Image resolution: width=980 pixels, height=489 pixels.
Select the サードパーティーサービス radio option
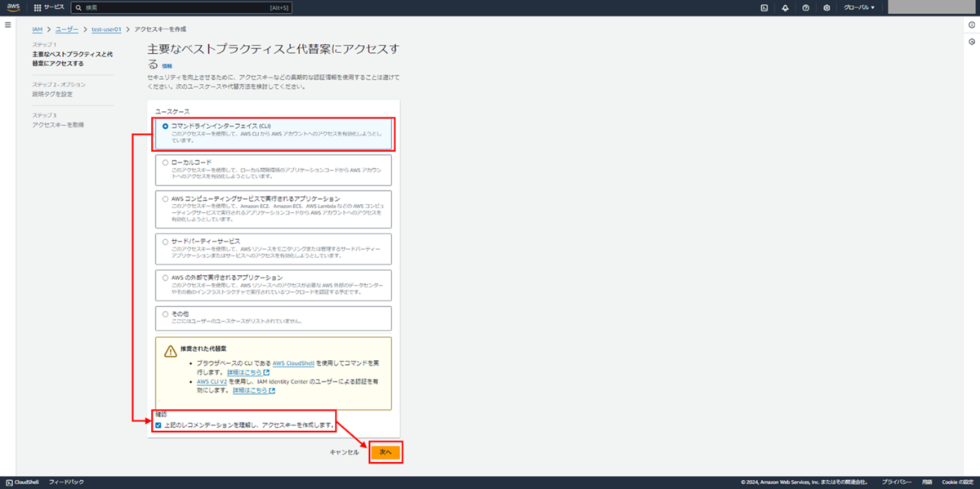[x=165, y=242]
